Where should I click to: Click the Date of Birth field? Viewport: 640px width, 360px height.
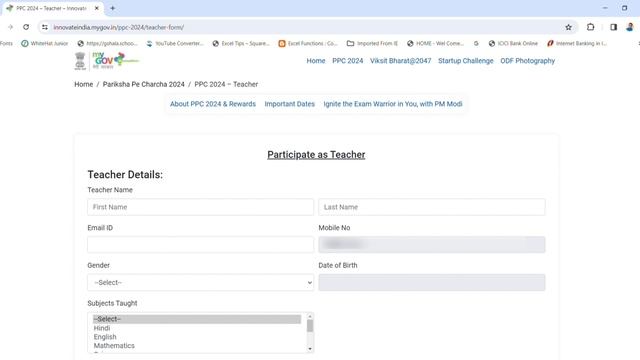pyautogui.click(x=432, y=282)
